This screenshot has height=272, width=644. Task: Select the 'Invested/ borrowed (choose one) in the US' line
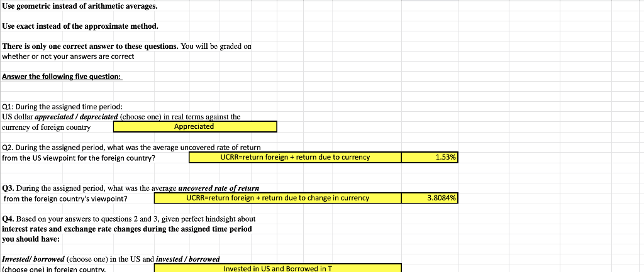pos(111,259)
